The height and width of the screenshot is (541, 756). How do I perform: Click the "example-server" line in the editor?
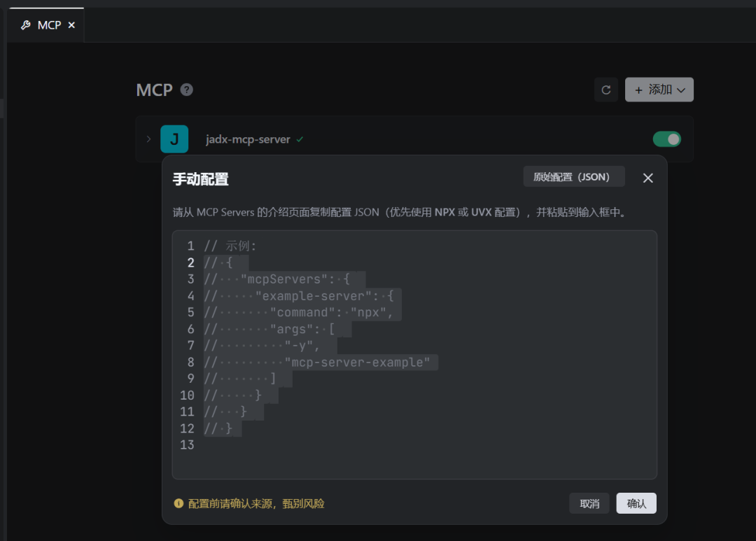coord(299,296)
